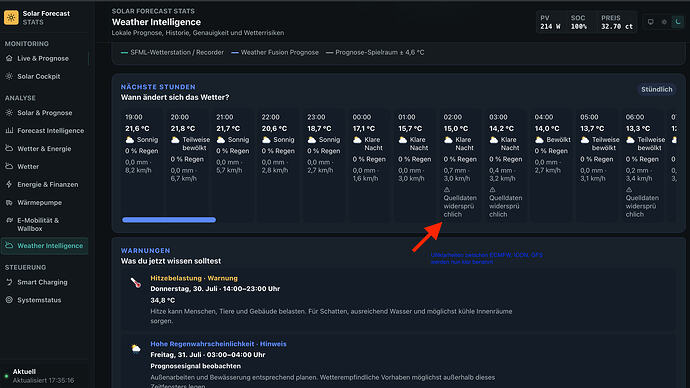Click the thermometer icon of Hitzebelastung warning
The height and width of the screenshot is (388, 690).
click(136, 283)
